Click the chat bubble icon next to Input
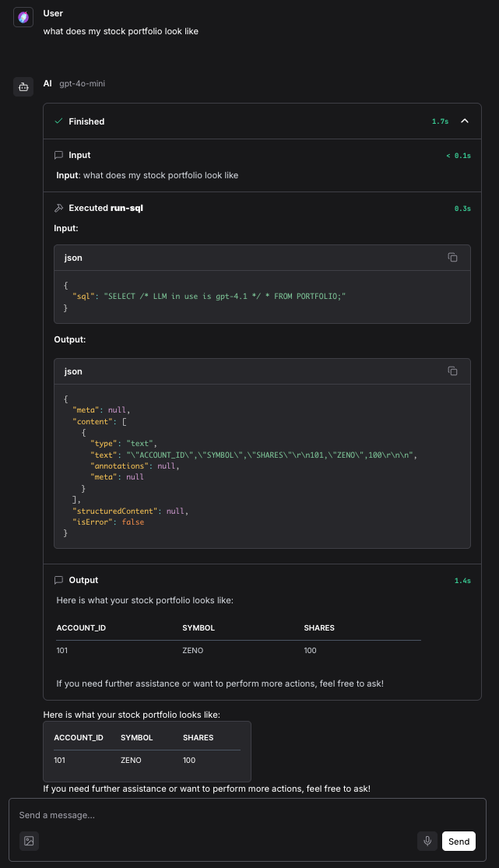The height and width of the screenshot is (868, 499). tap(58, 155)
